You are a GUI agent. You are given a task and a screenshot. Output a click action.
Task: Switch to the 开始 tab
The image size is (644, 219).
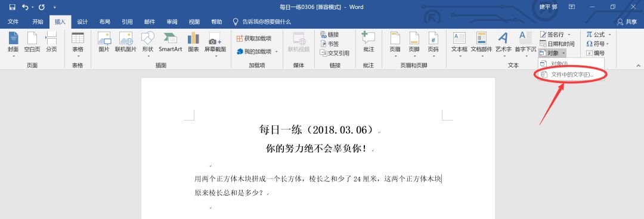click(38, 21)
